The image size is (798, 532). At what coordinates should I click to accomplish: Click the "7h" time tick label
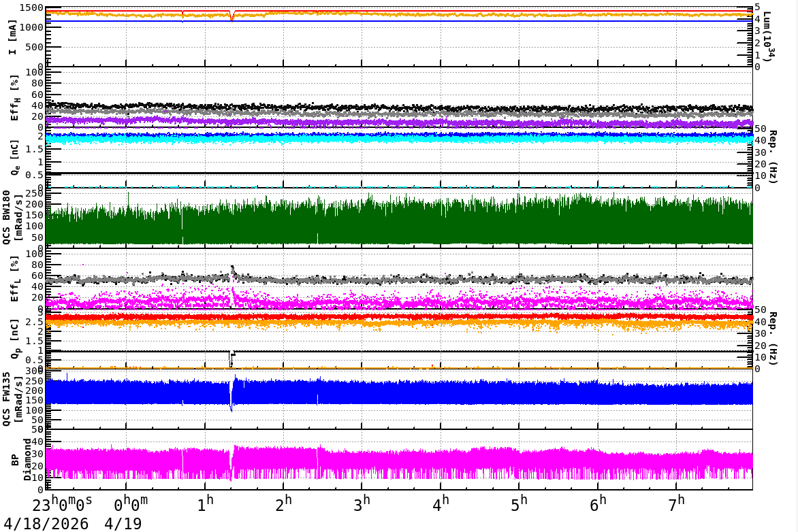coord(676,503)
